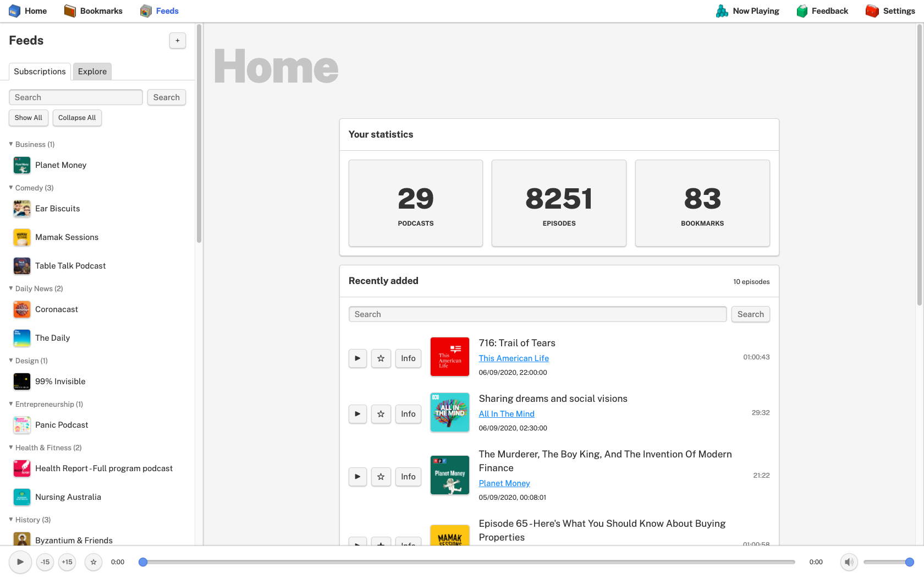Open Panic Podcast icon
Screen dimensions: 924x578
(22, 425)
